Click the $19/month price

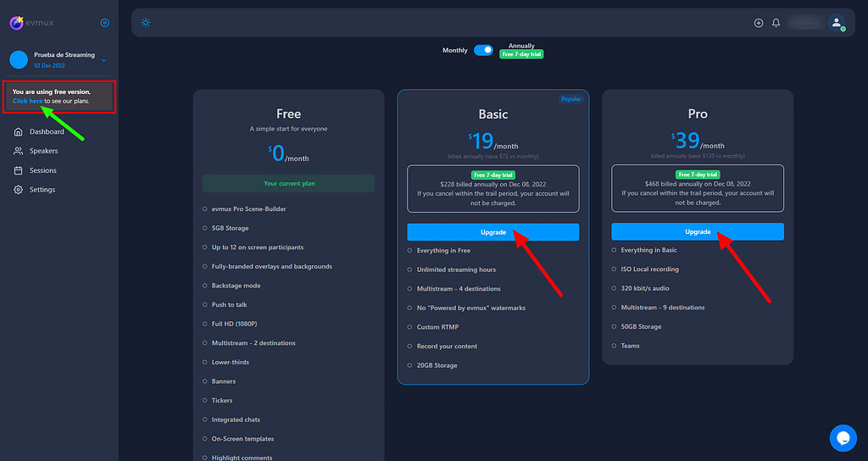[x=493, y=142]
